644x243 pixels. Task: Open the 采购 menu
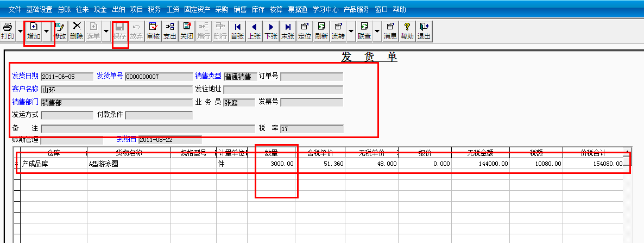222,9
